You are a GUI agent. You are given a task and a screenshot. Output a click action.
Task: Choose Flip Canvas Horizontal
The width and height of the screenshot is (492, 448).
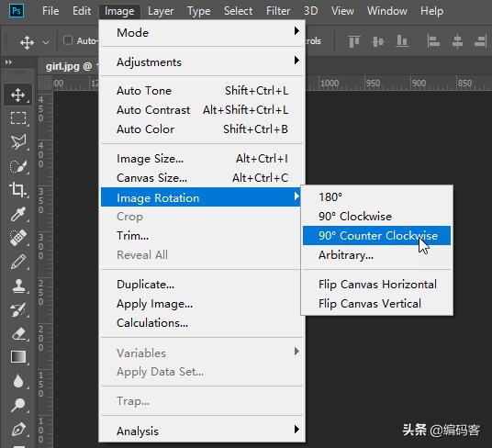coord(377,285)
